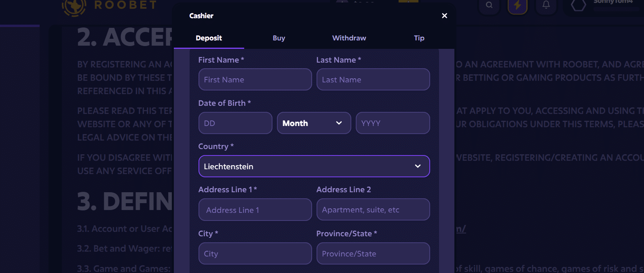Open the Month chevron arrow
Screen dimensions: 644x273
pyautogui.click(x=339, y=123)
